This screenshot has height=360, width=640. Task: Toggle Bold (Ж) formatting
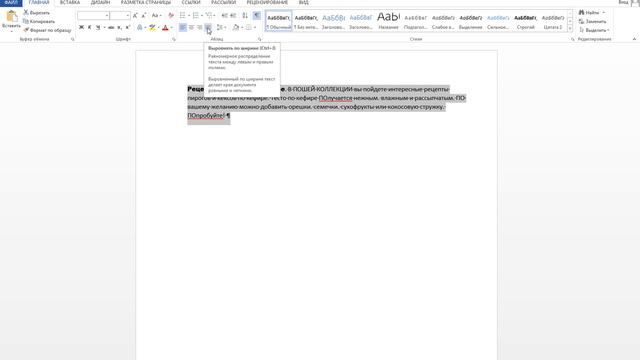pyautogui.click(x=81, y=27)
